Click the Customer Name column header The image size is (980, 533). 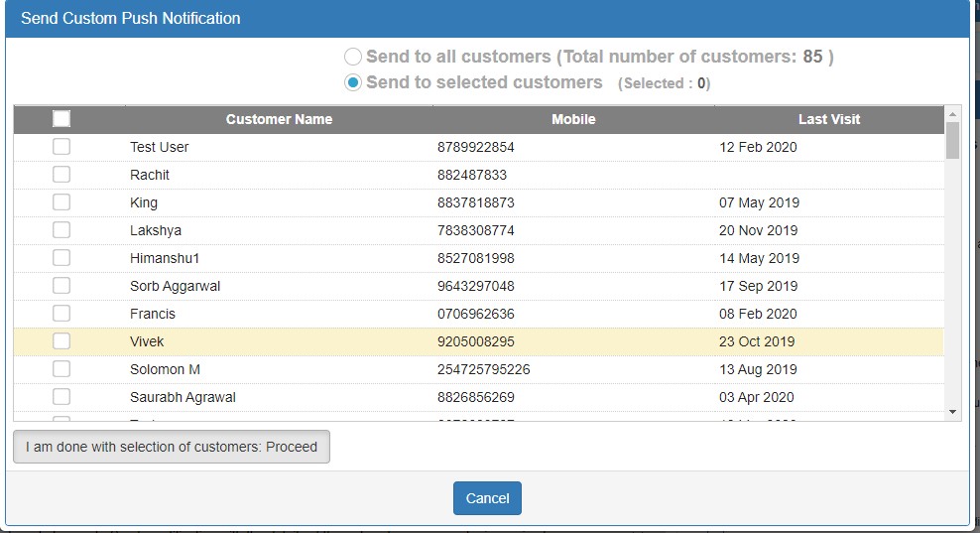click(279, 119)
